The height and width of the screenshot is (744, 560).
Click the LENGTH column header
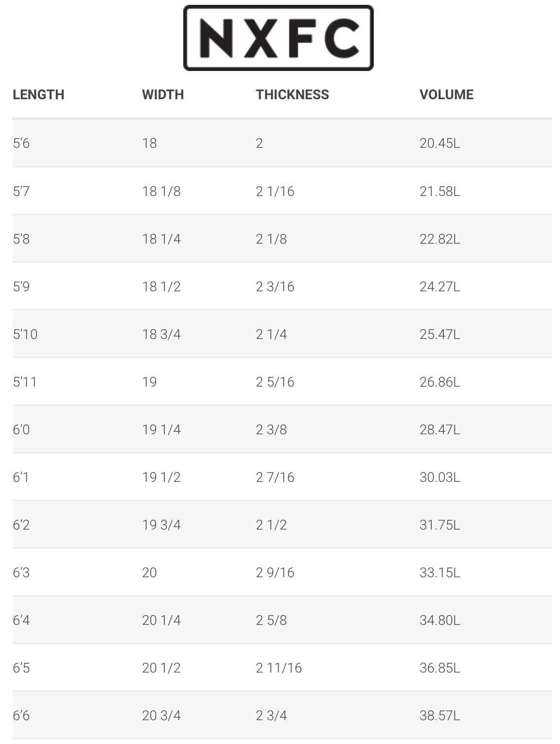[38, 94]
